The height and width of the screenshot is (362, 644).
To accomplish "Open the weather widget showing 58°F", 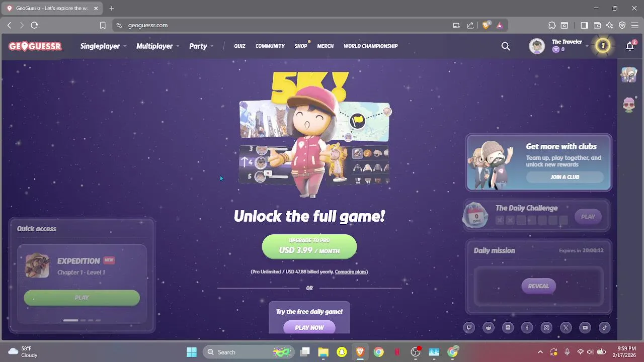I will (x=23, y=352).
